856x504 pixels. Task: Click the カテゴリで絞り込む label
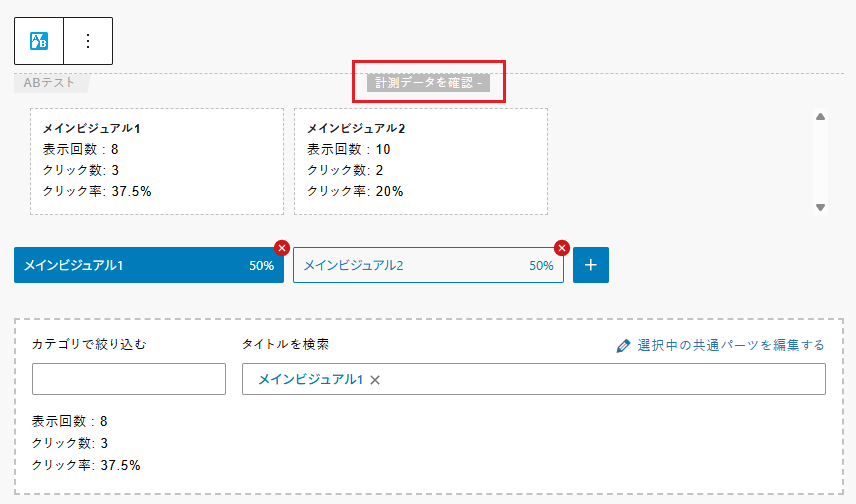click(90, 344)
